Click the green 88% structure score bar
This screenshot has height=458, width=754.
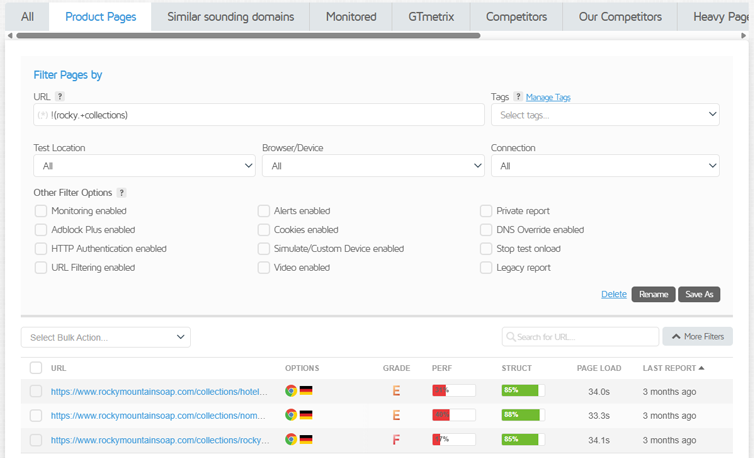(519, 415)
